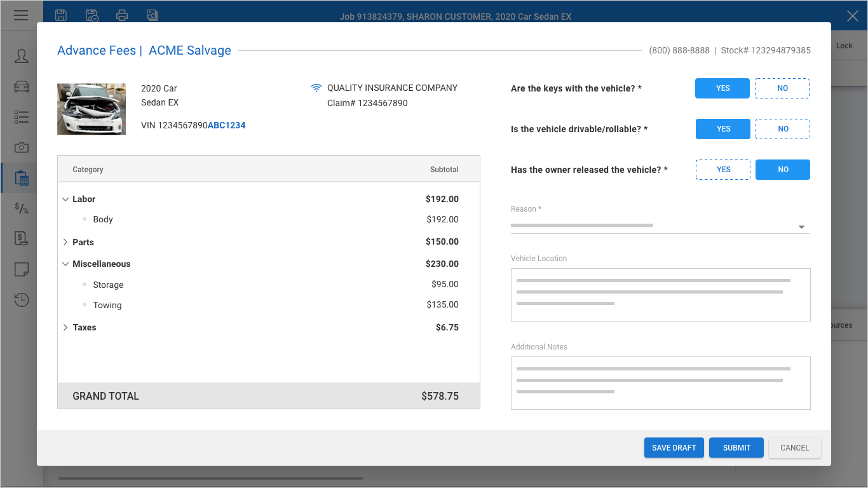This screenshot has height=488, width=868.
Task: Collapse the Labor category row
Action: point(65,200)
